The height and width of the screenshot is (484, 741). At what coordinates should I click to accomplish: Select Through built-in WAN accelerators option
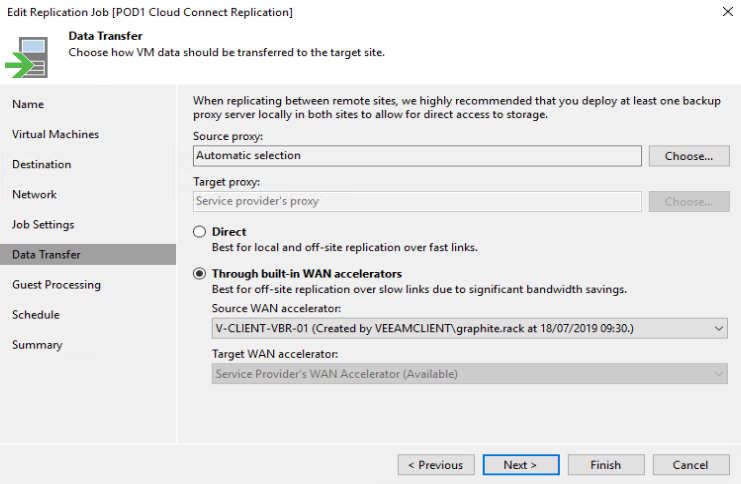[x=199, y=274]
